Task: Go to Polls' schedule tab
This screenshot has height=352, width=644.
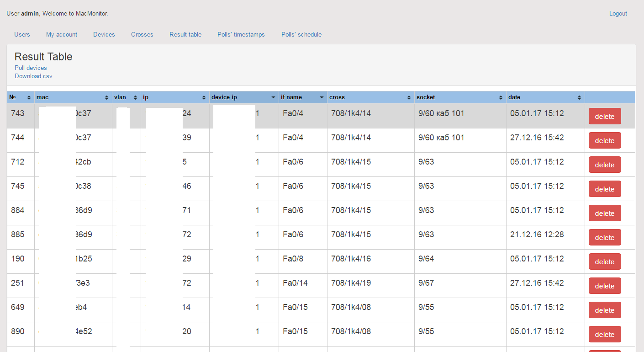Action: pyautogui.click(x=301, y=34)
